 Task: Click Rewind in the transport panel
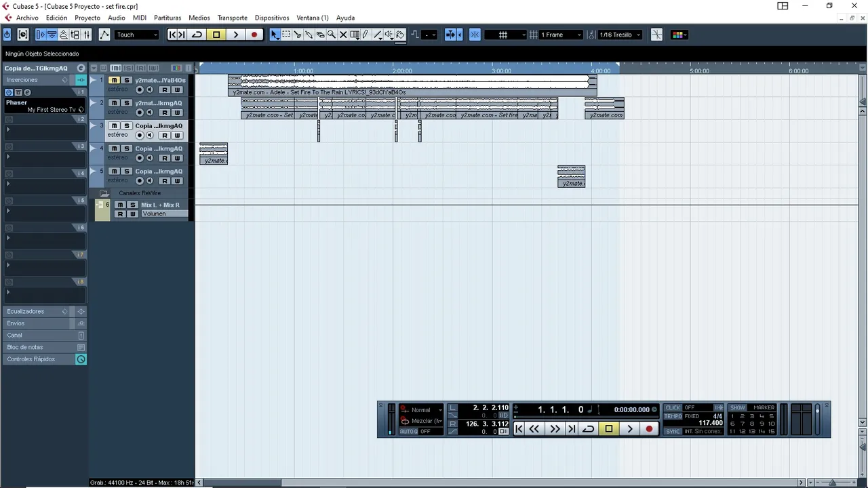(x=534, y=428)
